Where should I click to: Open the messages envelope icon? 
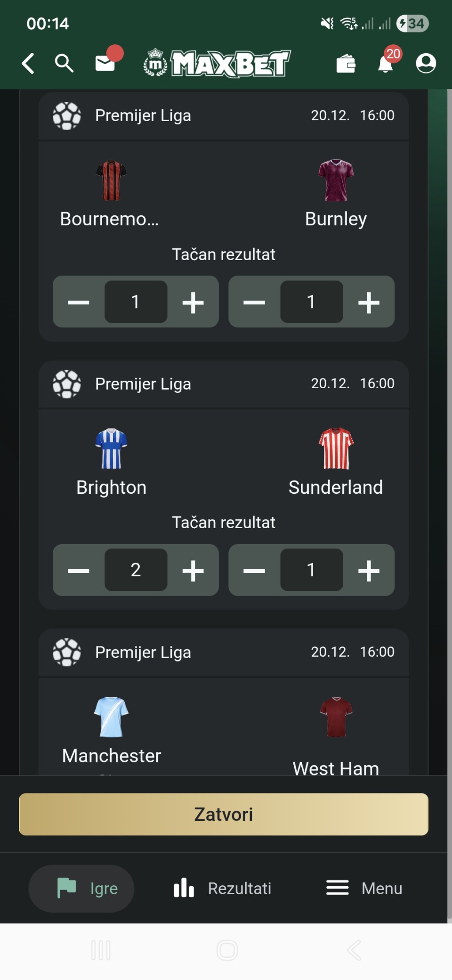point(105,63)
